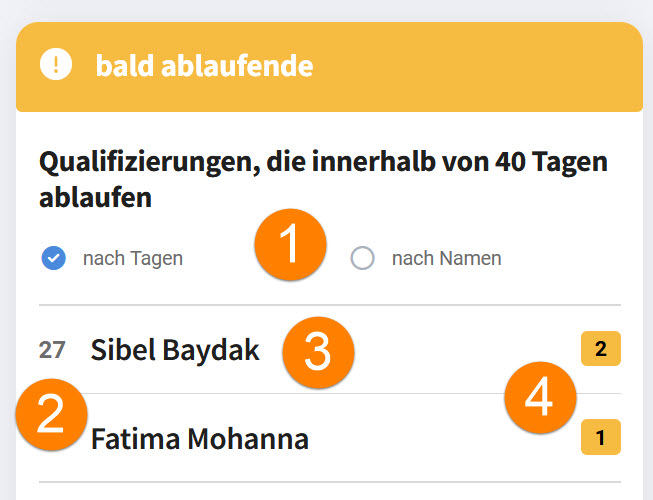Click the orange callout marker numbered 1
Image resolution: width=653 pixels, height=500 pixels.
tap(290, 246)
